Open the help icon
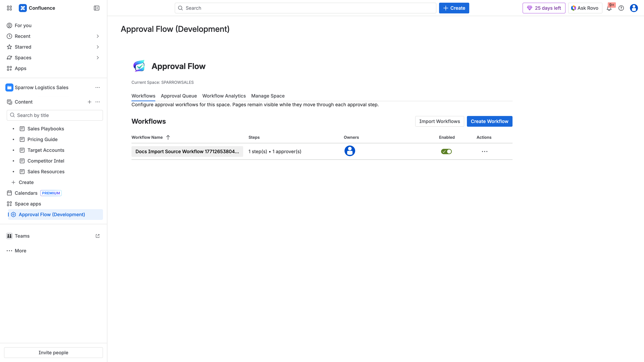644x362 pixels. click(622, 8)
